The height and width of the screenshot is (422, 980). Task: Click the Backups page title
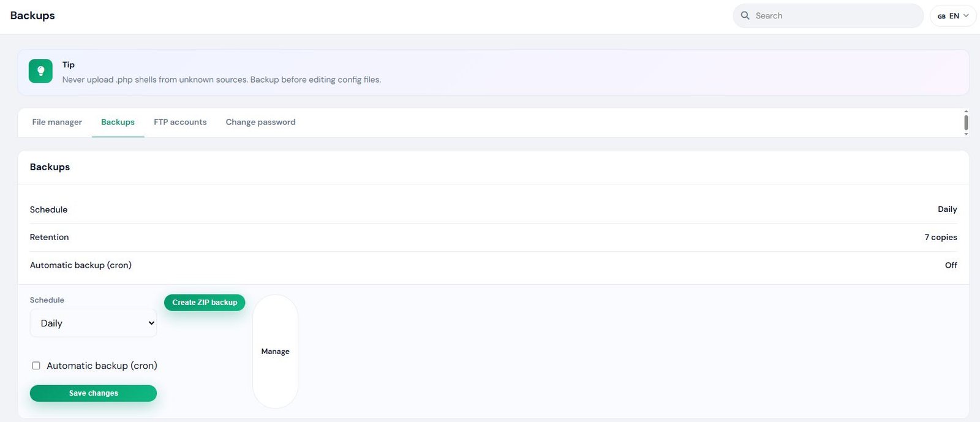coord(32,15)
